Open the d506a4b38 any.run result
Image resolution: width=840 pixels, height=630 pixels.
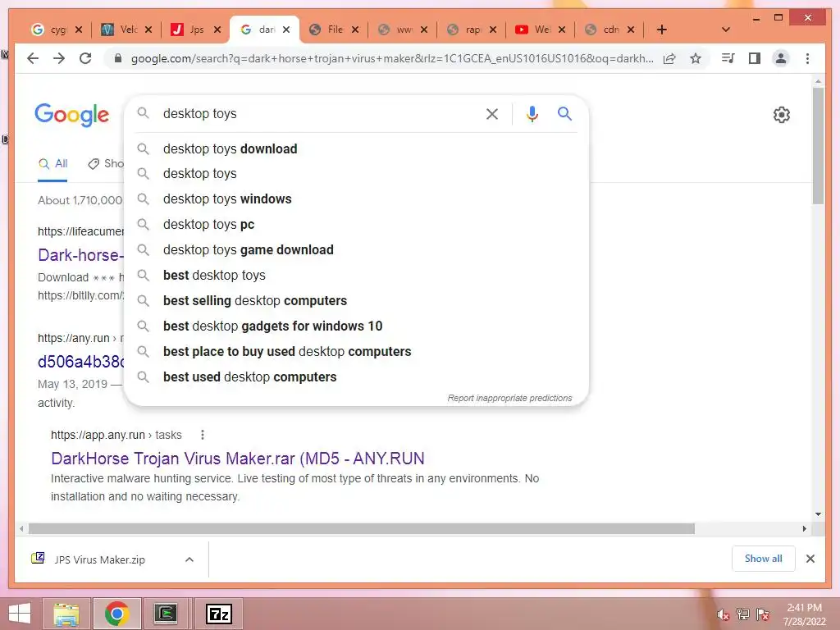tap(80, 362)
